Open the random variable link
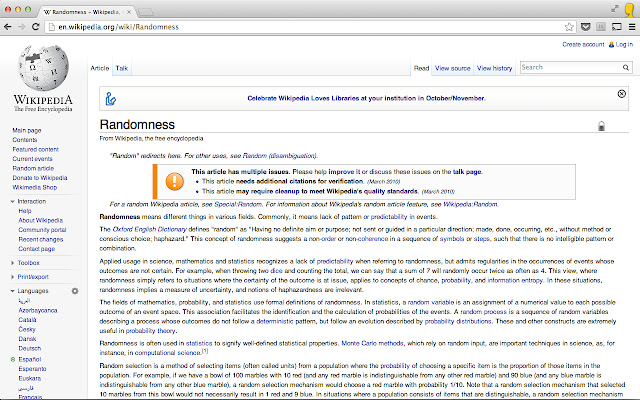This screenshot has height=400, width=640. tap(431, 302)
